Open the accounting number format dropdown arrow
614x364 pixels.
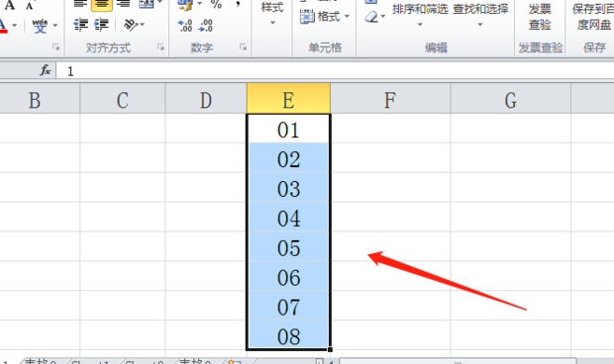pyautogui.click(x=199, y=4)
